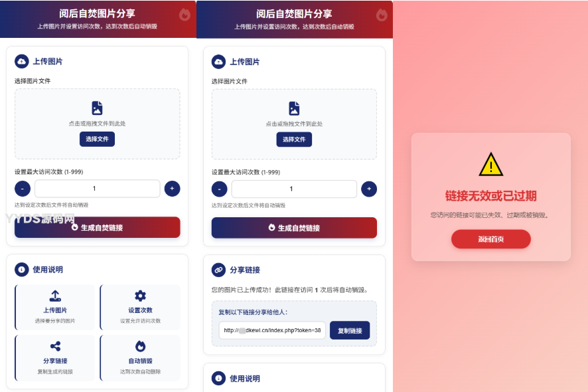The width and height of the screenshot is (588, 392).
Task: Click the flame icon in middle panel header
Action: pos(382,15)
